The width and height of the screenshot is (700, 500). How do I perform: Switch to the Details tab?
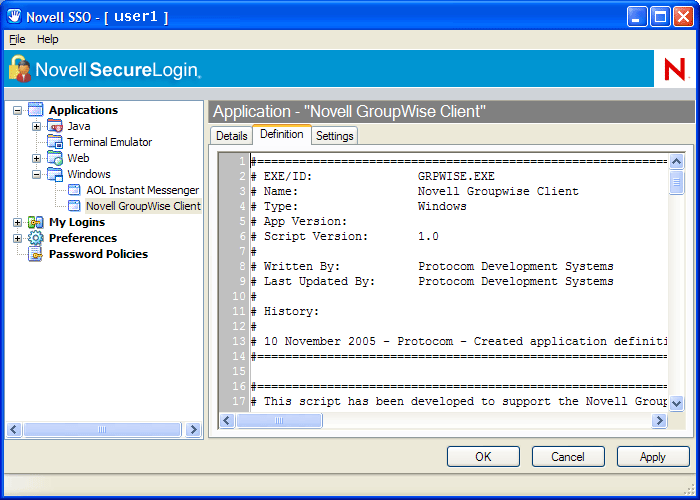click(x=232, y=136)
